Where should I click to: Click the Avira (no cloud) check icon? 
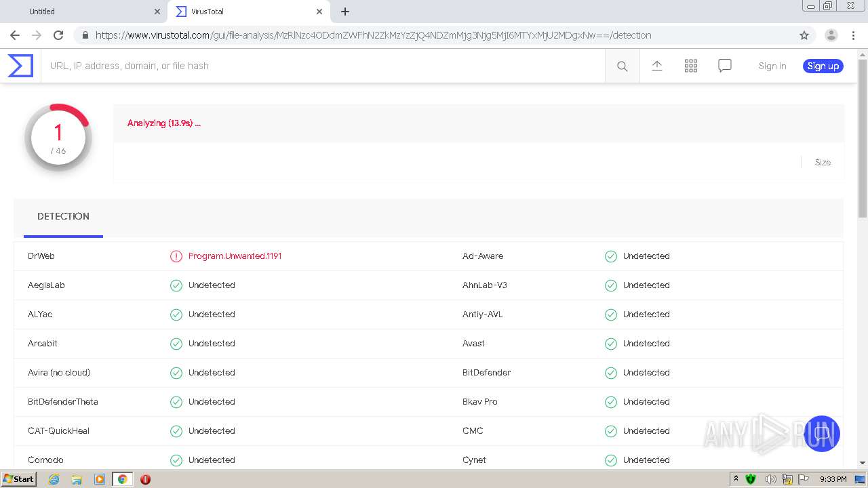pos(176,373)
